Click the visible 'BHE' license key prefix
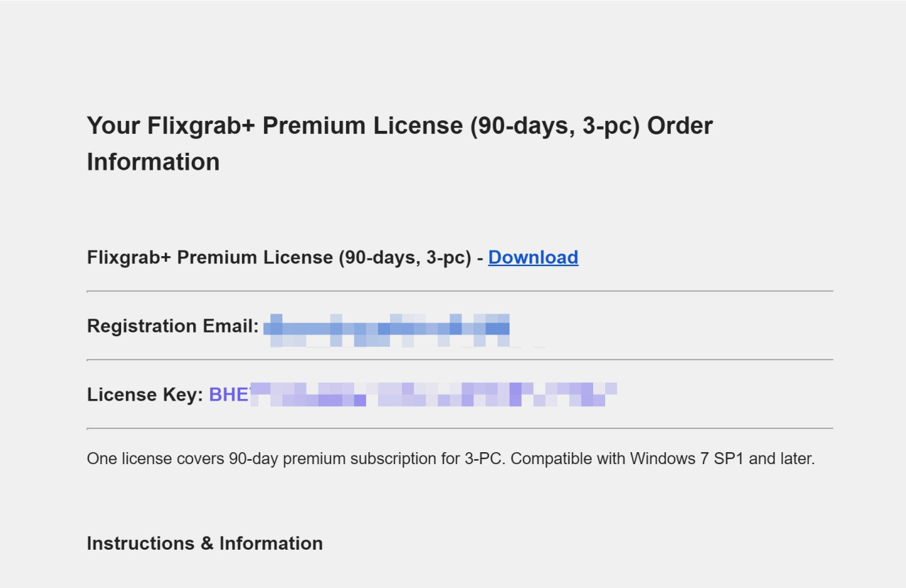The width and height of the screenshot is (906, 588). click(228, 395)
